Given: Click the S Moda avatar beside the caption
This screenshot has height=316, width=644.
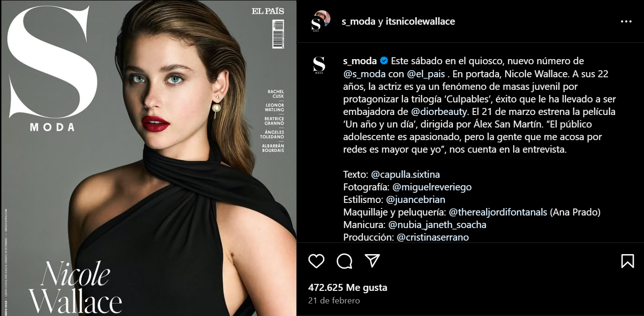Looking at the screenshot, I should coord(319,65).
